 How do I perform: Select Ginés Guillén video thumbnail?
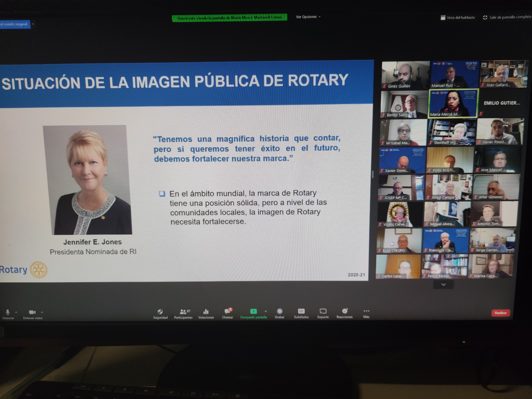point(405,75)
